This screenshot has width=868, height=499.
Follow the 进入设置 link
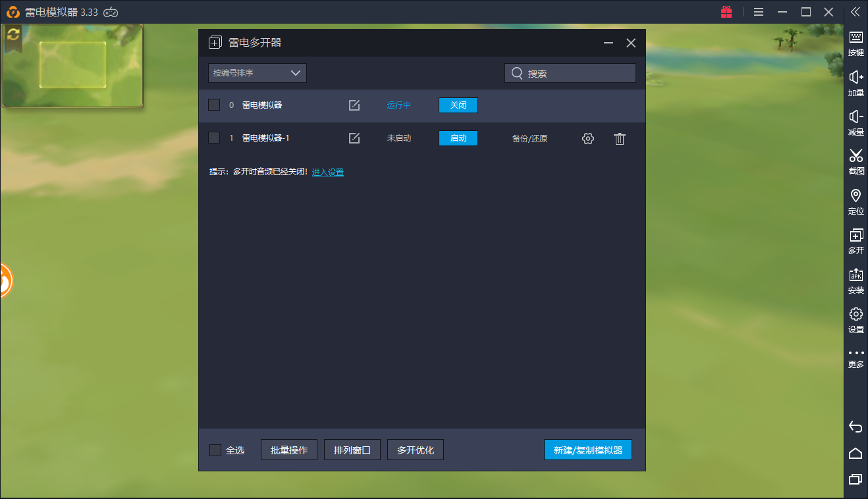tap(328, 172)
